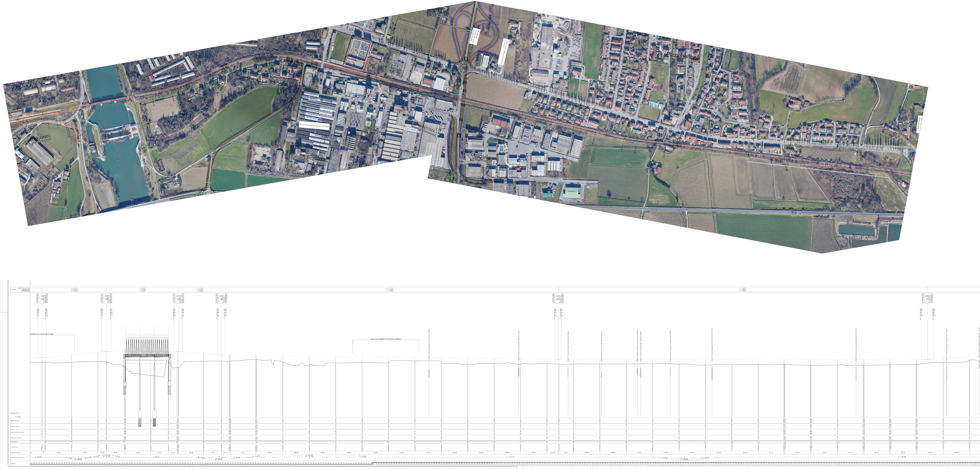Click the 'Livelletta' header at profile top
The height and width of the screenshot is (469, 980).
tap(13, 290)
